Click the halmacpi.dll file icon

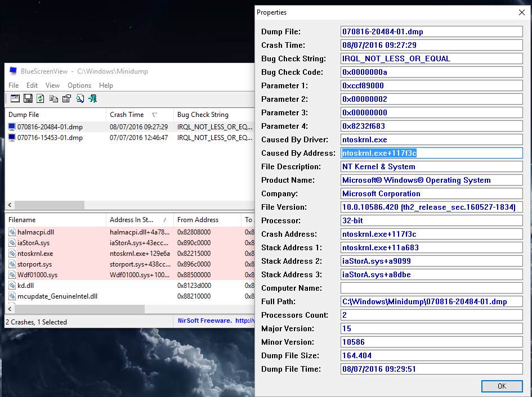tap(12, 232)
